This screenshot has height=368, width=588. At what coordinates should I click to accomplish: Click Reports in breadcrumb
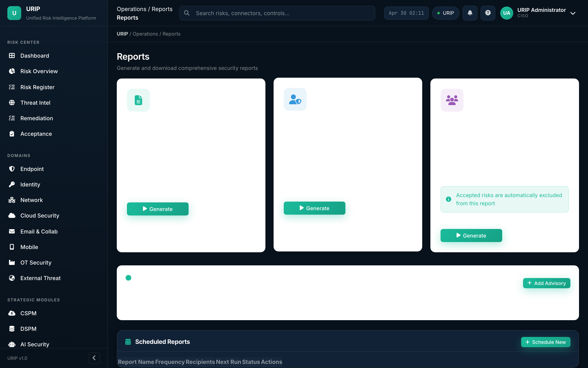click(x=171, y=34)
